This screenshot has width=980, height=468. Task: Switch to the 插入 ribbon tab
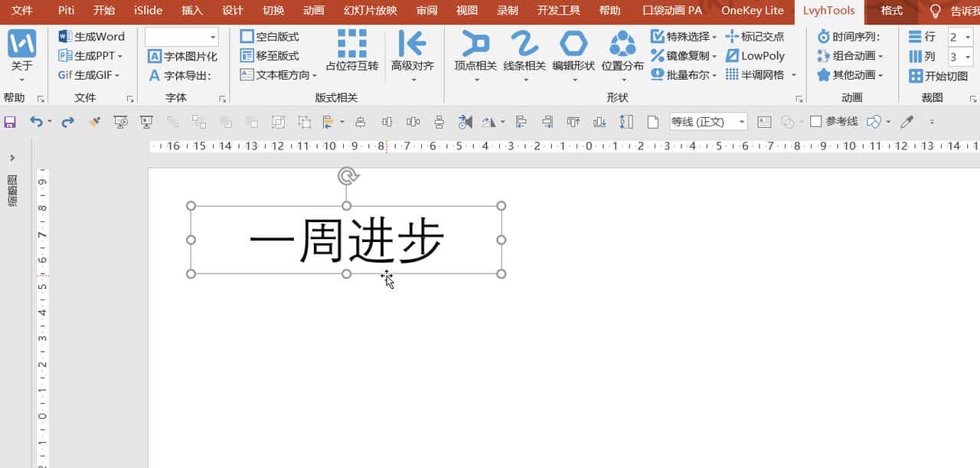click(191, 11)
